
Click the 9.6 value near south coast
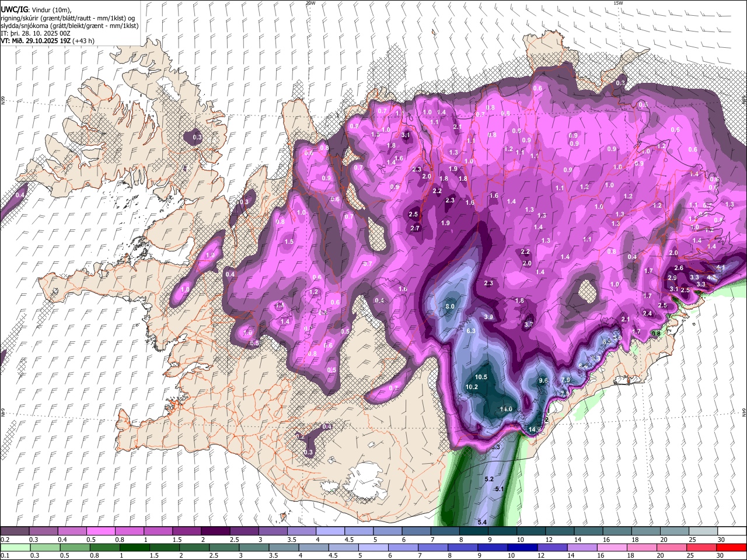[x=543, y=380]
